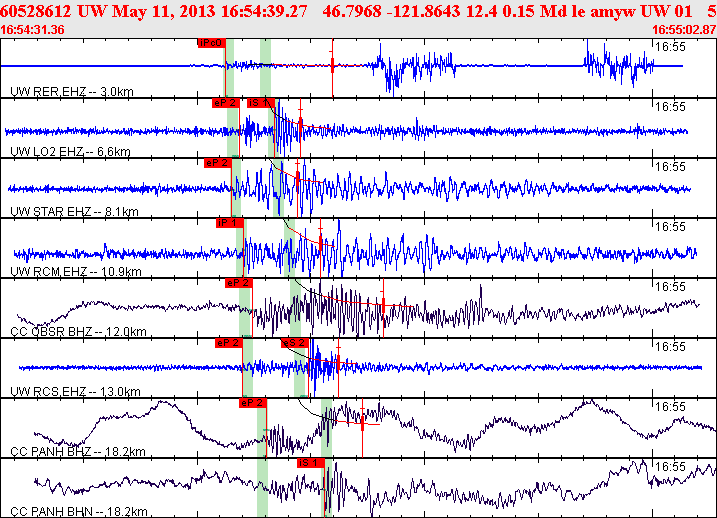Select the iP 1 pick on RCM trace

tap(228, 222)
